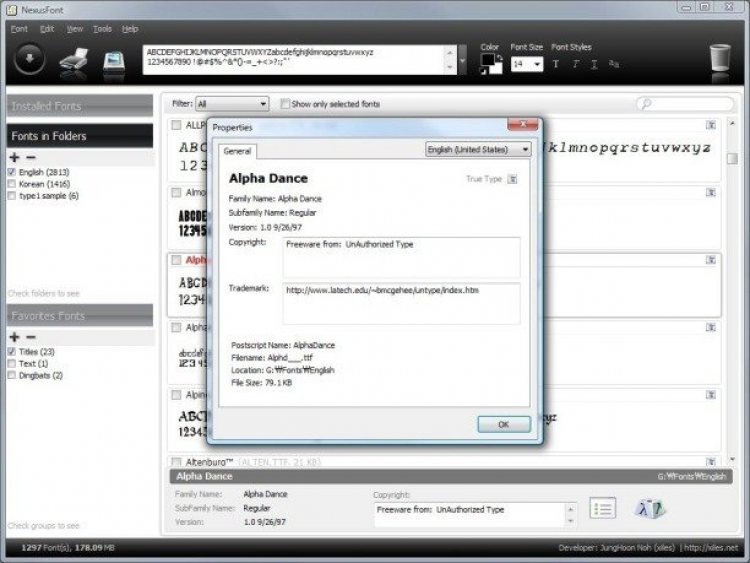Enable Show only selected fonts

point(285,104)
